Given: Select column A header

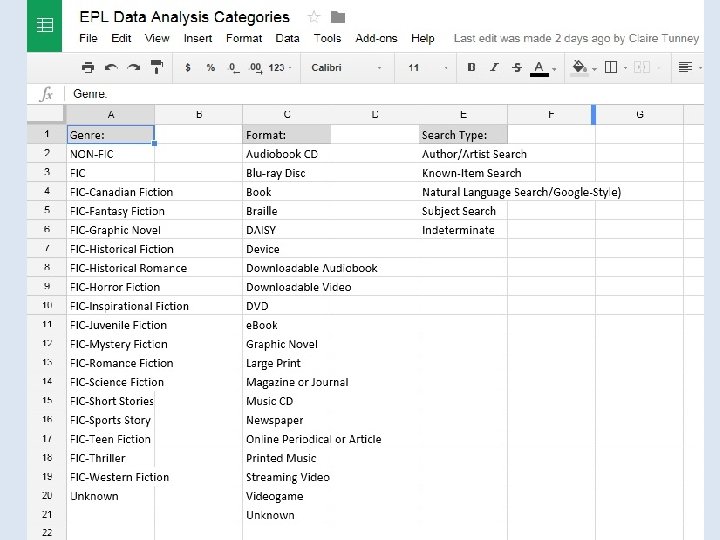Looking at the screenshot, I should (111, 115).
